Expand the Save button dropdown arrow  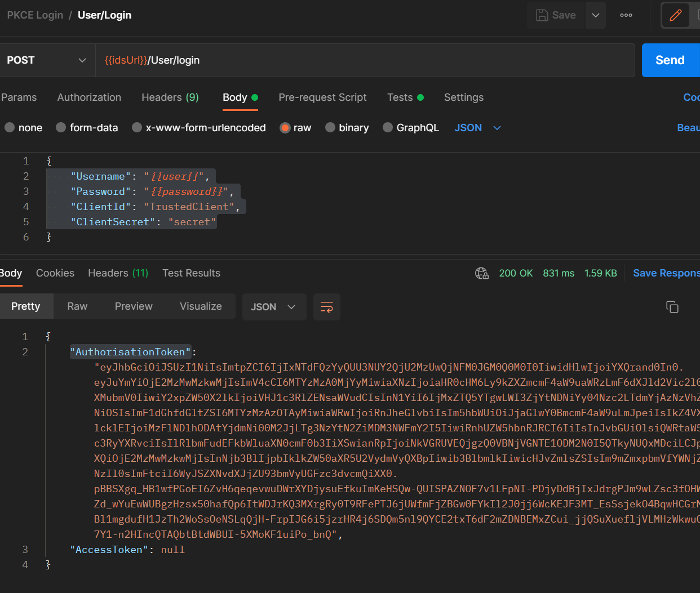pyautogui.click(x=595, y=15)
